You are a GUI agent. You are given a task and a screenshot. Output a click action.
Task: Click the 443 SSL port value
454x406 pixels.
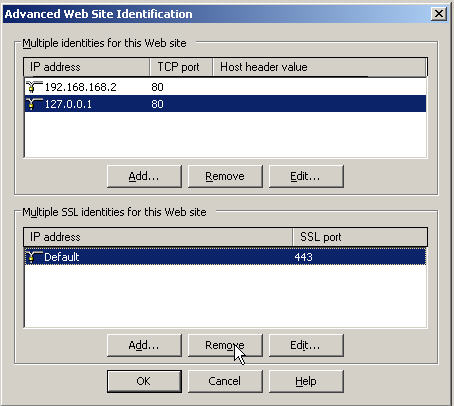[x=303, y=257]
